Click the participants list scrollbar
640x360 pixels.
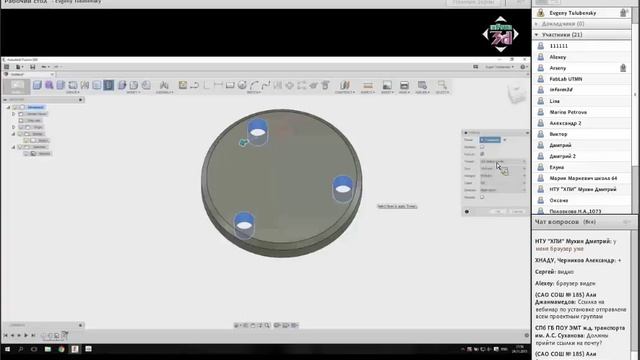(x=635, y=95)
